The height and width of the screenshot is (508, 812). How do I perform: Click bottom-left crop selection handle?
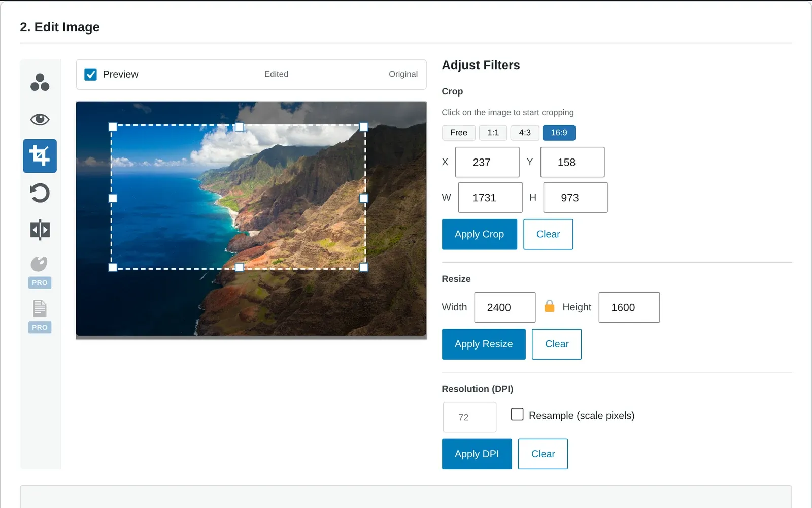[x=113, y=267]
